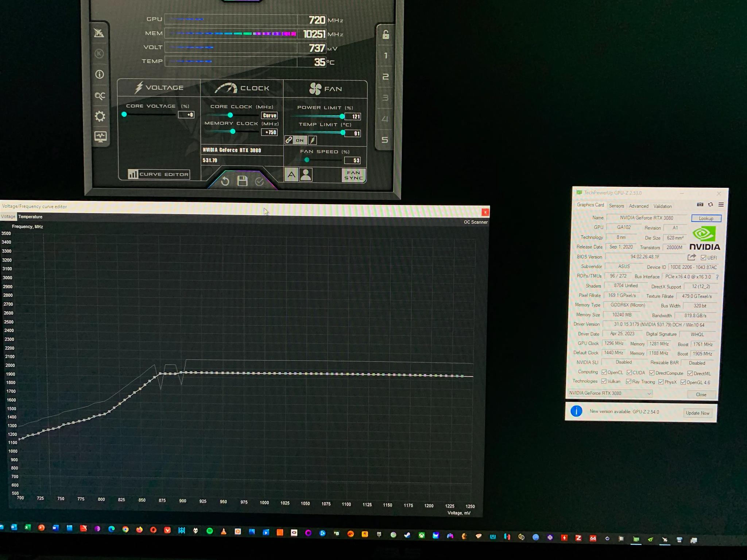The image size is (747, 560).
Task: Click the Lookup button in GPU-Z
Action: (706, 218)
